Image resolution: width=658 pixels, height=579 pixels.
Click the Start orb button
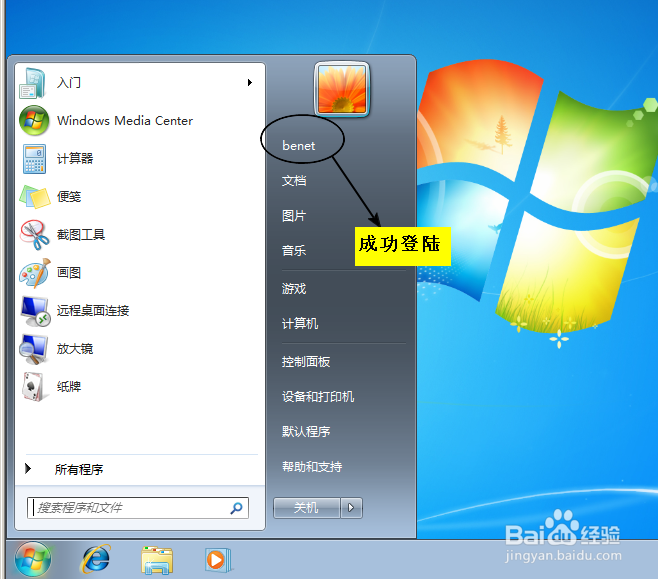coord(33,559)
